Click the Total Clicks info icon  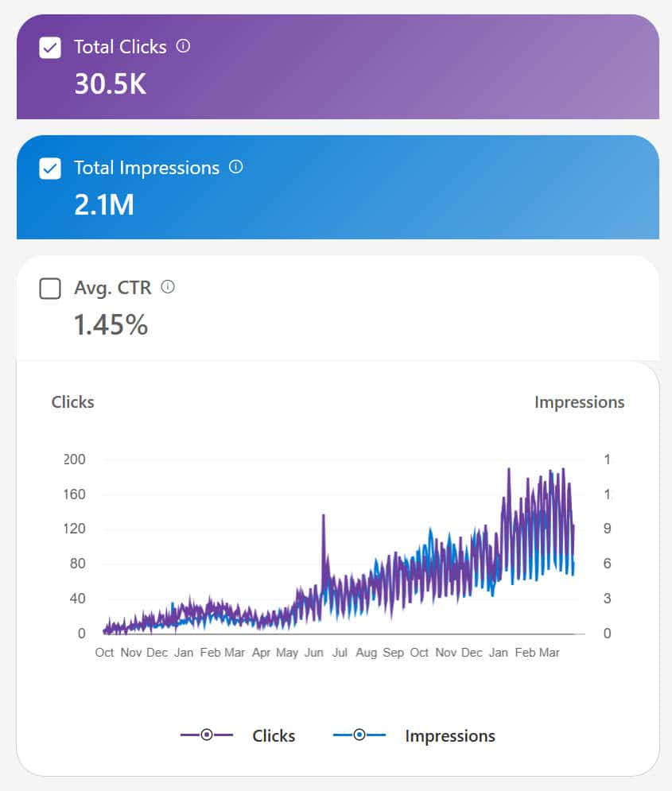184,46
